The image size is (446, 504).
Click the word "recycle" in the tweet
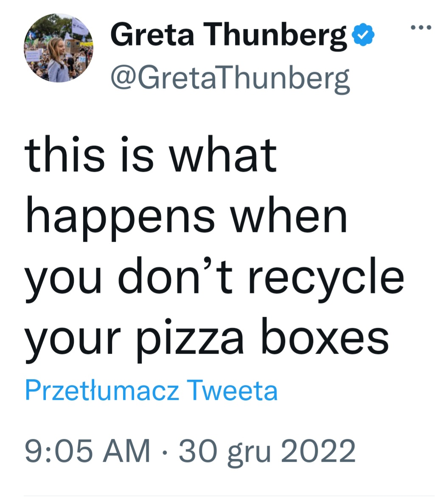pos(325,280)
